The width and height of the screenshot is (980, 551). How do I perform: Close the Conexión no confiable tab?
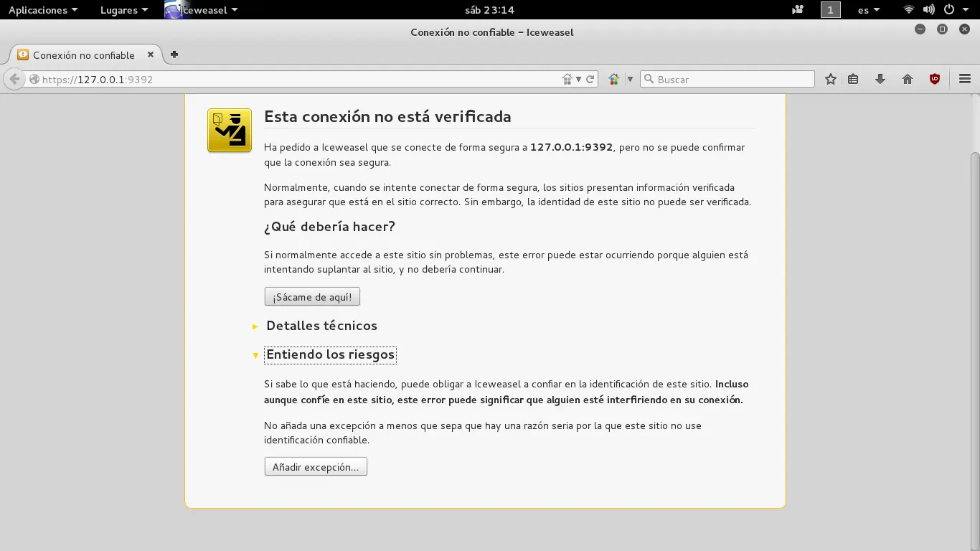[x=151, y=55]
